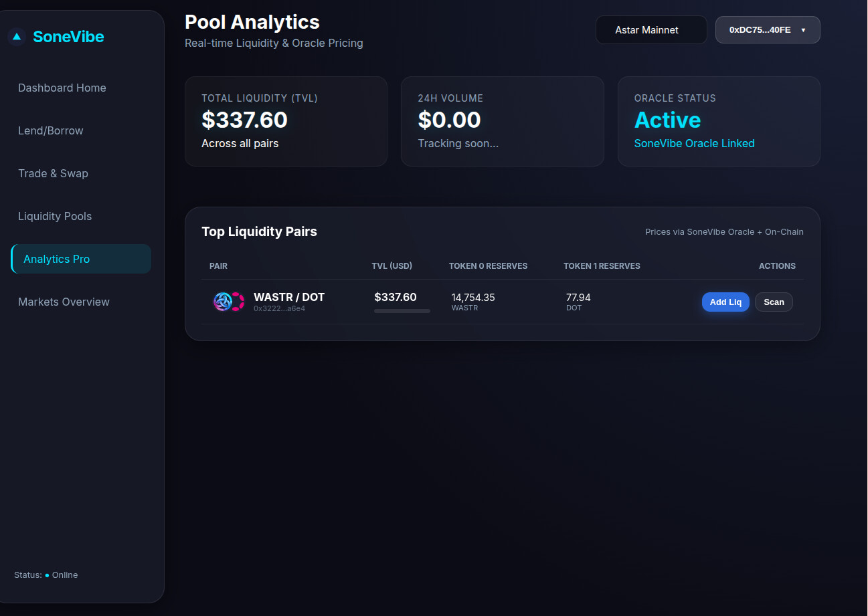Viewport: 868px width, 616px height.
Task: Click the Real-time Liquidity & Oracle Pricing subtitle
Action: click(x=274, y=43)
